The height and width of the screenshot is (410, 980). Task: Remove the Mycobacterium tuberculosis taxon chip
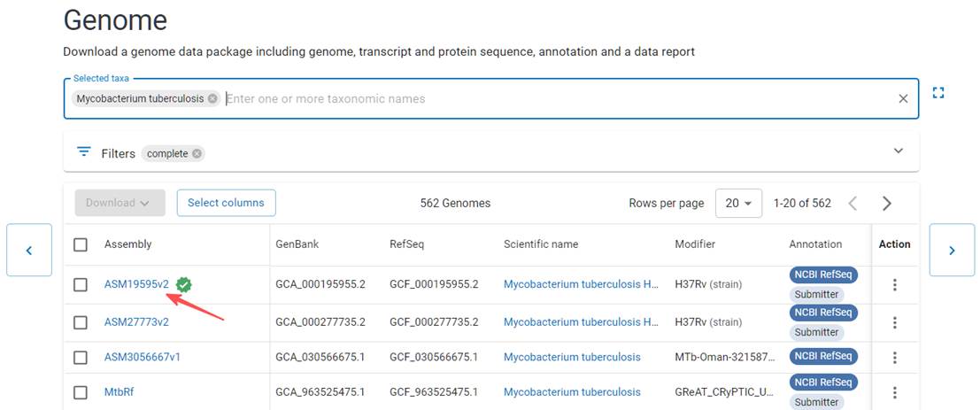(212, 98)
